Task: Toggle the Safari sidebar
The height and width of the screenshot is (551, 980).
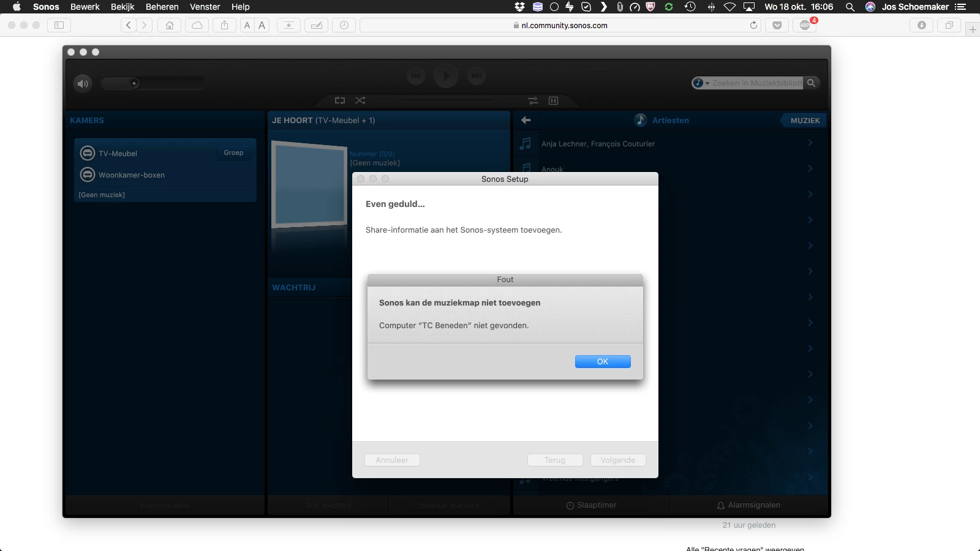Action: (59, 25)
